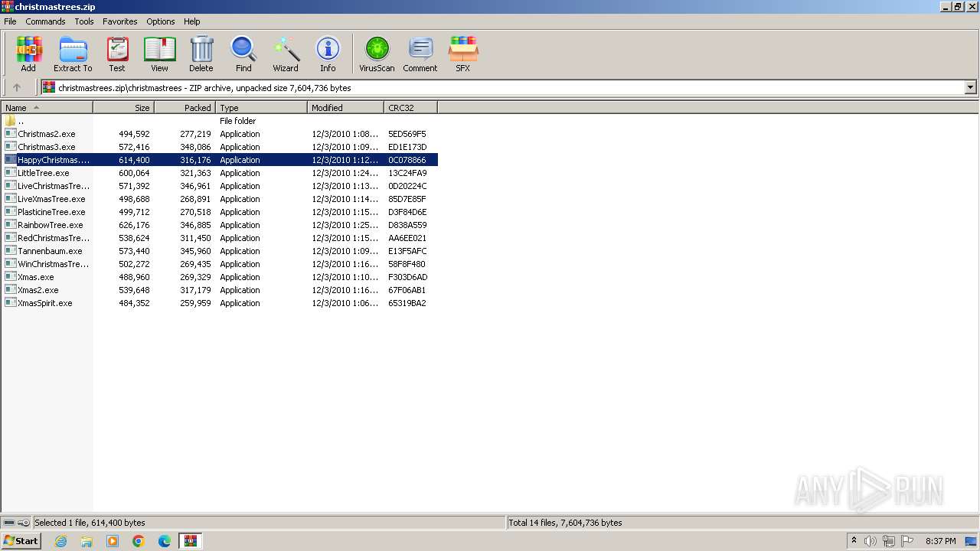Click the volume speaker tray icon
Image resolution: width=980 pixels, height=551 pixels.
871,541
